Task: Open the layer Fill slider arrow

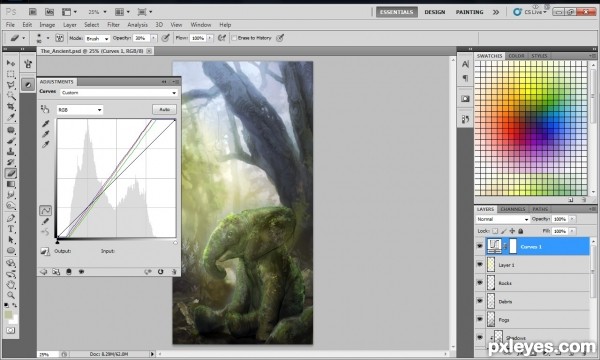Action: 572,231
